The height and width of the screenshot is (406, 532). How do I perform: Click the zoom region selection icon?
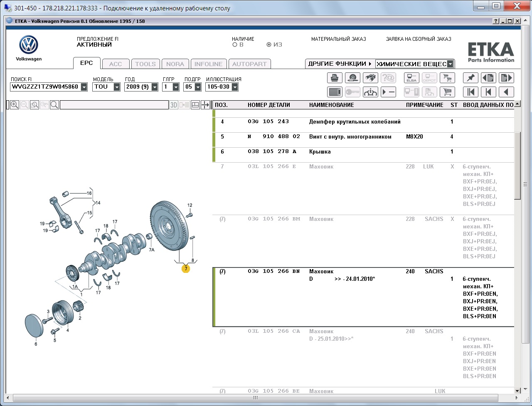[x=34, y=105]
